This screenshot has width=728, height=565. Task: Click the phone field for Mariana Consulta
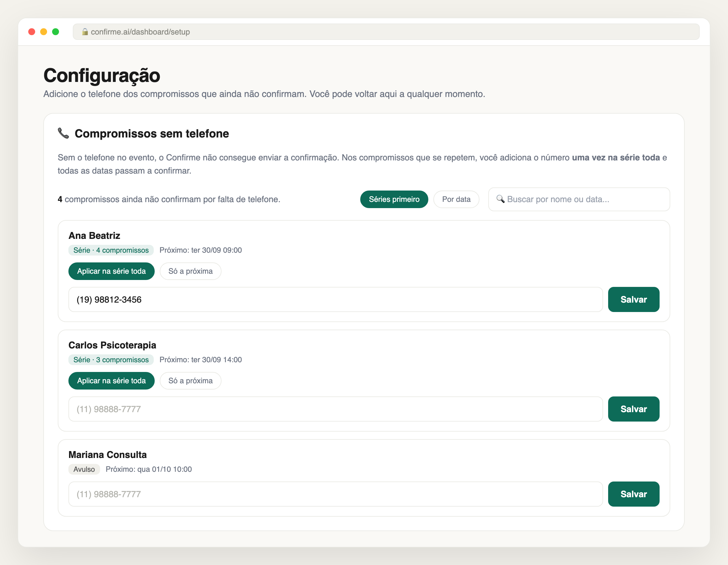coord(335,494)
